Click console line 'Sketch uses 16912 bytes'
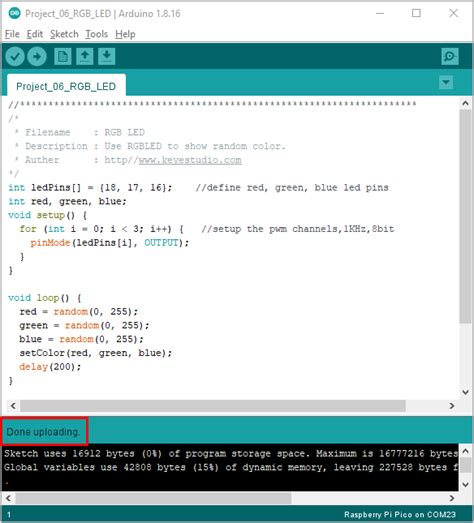The image size is (474, 523). pyautogui.click(x=230, y=453)
